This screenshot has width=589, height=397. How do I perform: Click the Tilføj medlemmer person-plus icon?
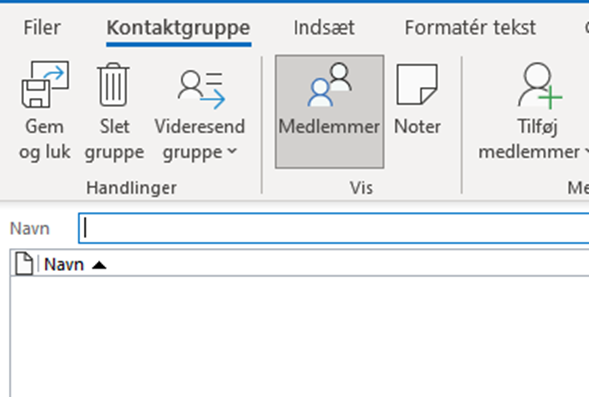coord(539,86)
